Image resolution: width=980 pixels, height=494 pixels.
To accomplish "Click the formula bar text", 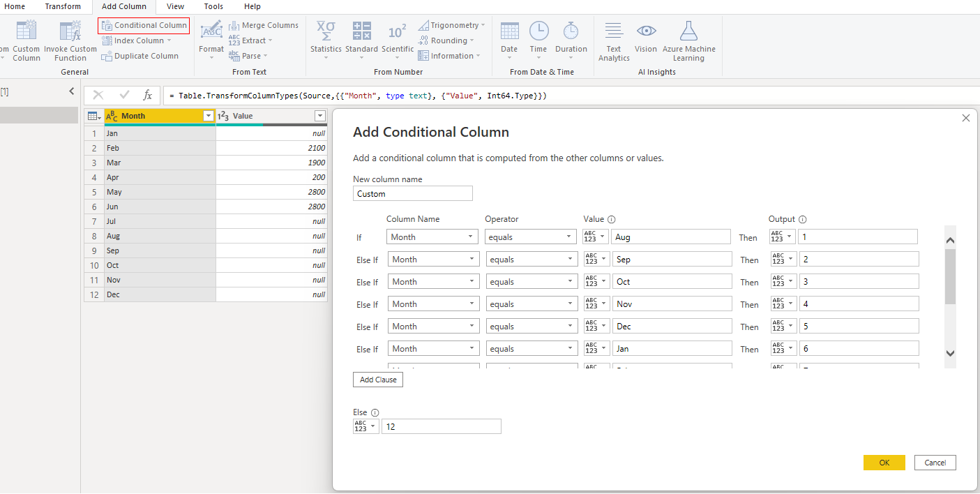I will click(x=358, y=96).
